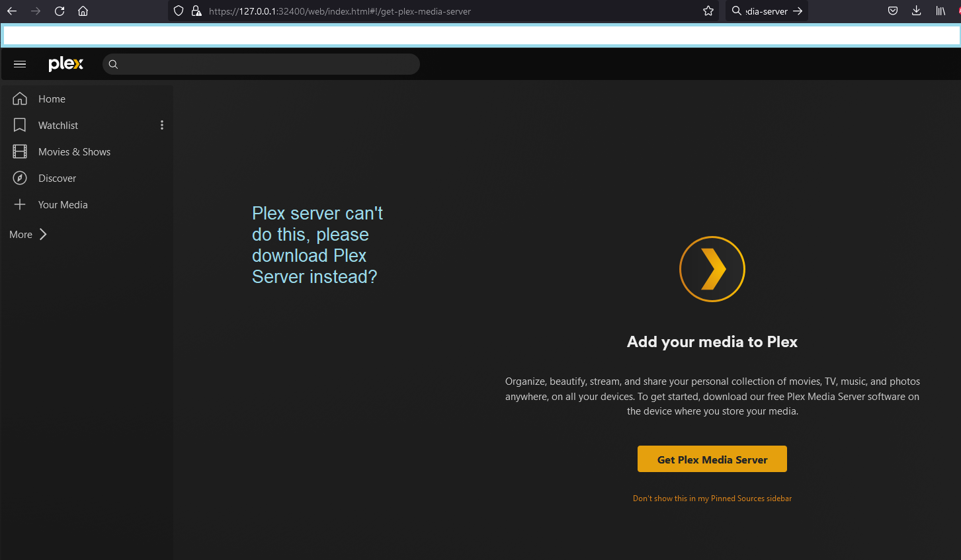Image resolution: width=961 pixels, height=560 pixels.
Task: Click the Home house icon in sidebar
Action: click(x=20, y=99)
